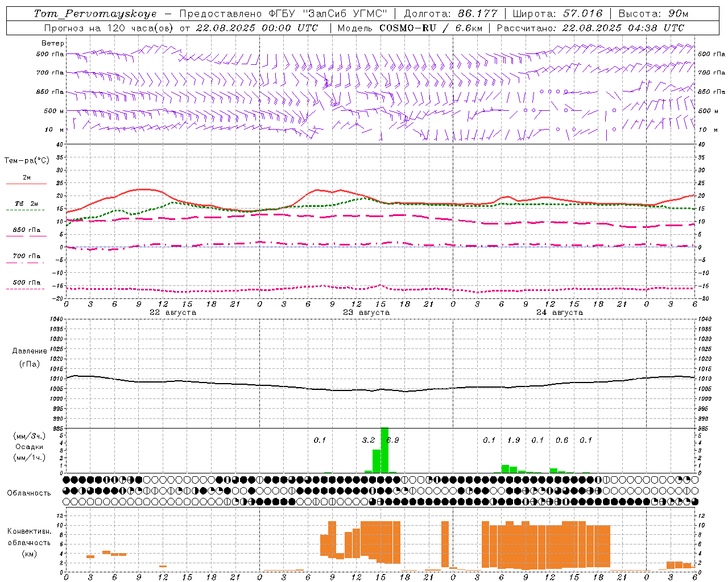Click the 1.9 mm precipitation value
The image size is (728, 582).
click(x=514, y=440)
